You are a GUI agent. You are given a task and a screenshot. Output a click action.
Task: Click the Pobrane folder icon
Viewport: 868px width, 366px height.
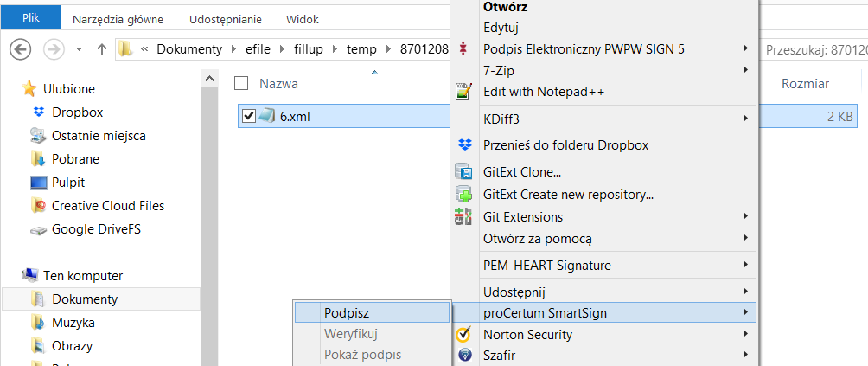[38, 159]
